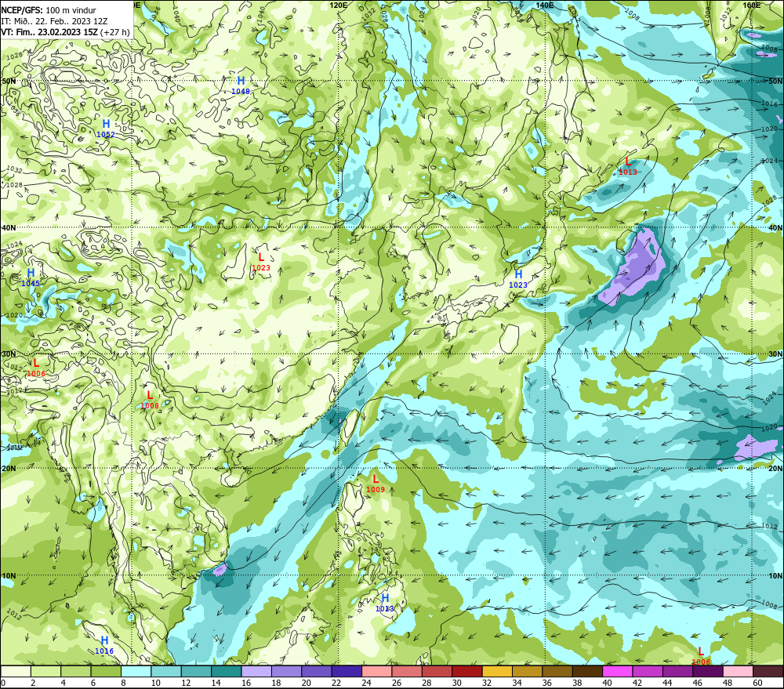
Task: Select the dark teal 14–16 legend swatch
Action: 227,671
